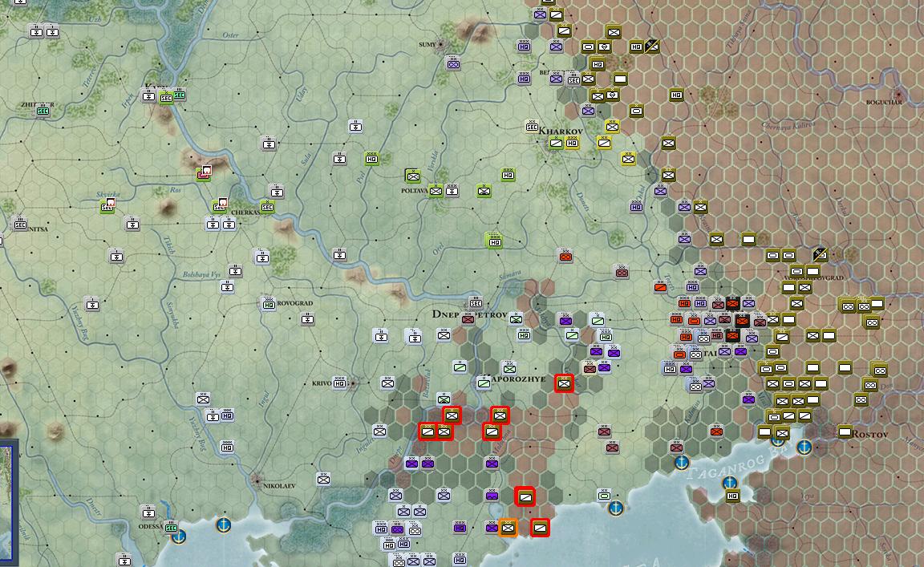Select pink flagged counter on the Dnieper bend

point(204,173)
